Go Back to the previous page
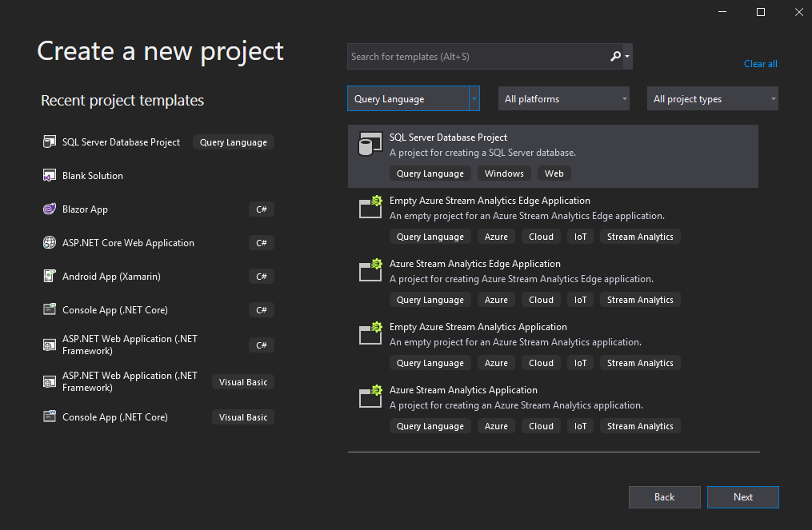Image resolution: width=812 pixels, height=530 pixels. coord(664,497)
